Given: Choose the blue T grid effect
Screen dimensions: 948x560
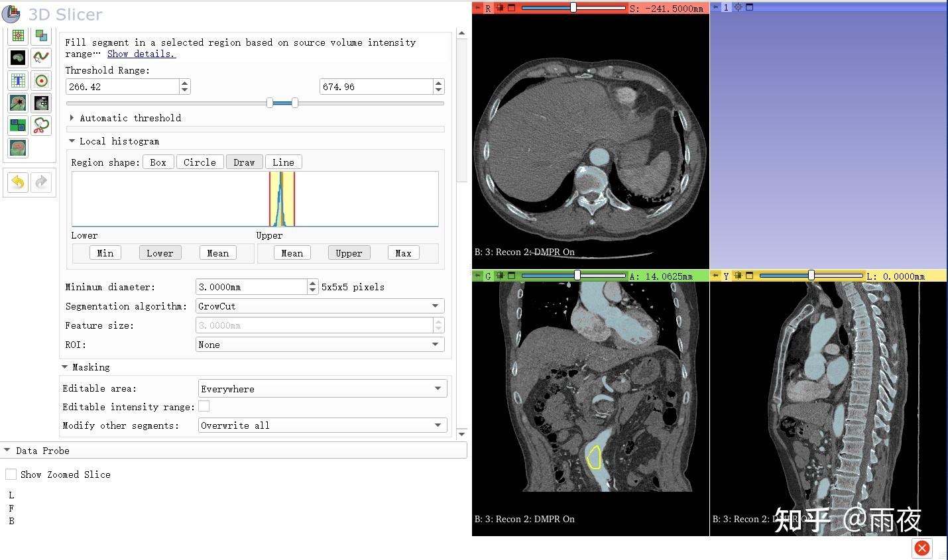Looking at the screenshot, I should pos(18,81).
